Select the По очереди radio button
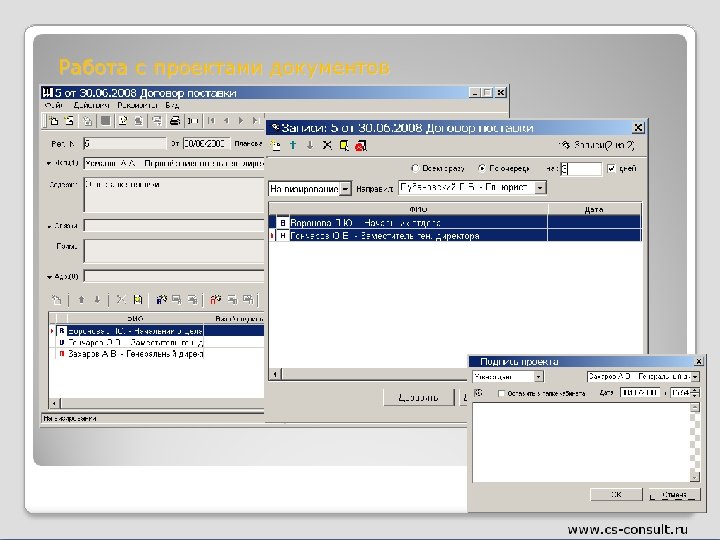Screen dimensions: 720x540 click(x=482, y=169)
